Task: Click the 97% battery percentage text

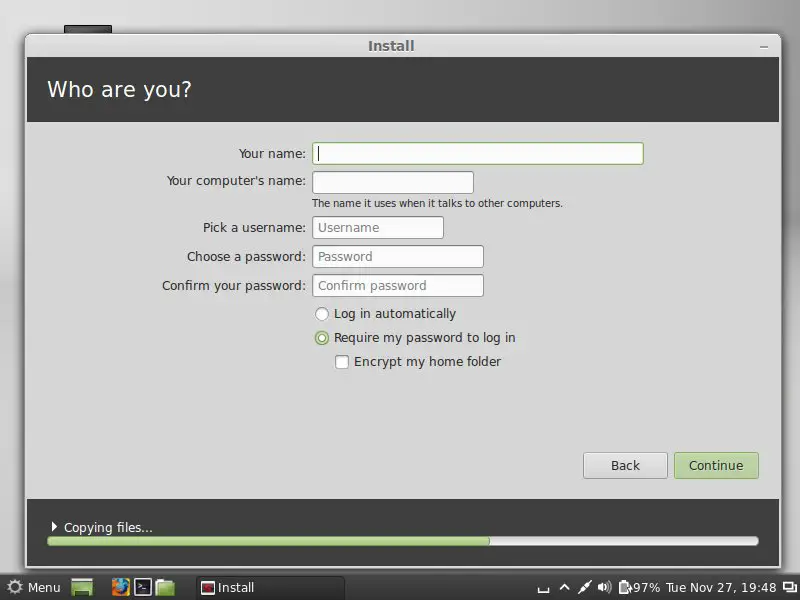Action: tap(646, 588)
